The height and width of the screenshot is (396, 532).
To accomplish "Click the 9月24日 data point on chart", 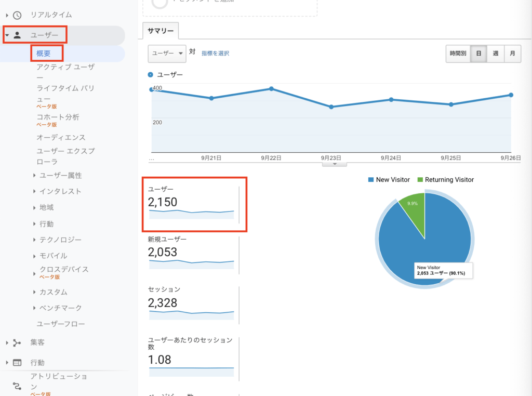I will click(391, 100).
